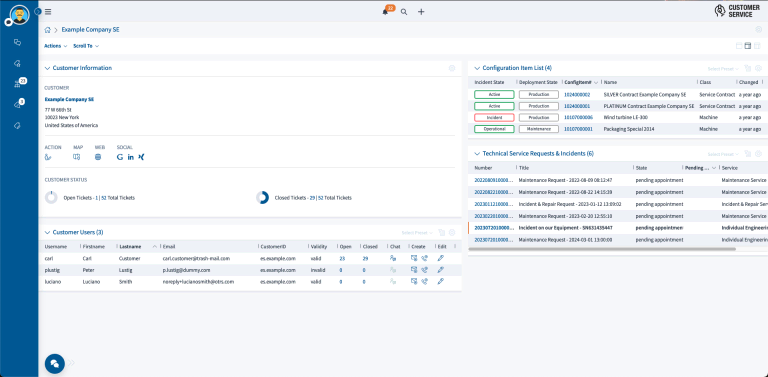This screenshot has height=377, width=768.
Task: Open config item 1024000002 link
Action: (x=577, y=94)
